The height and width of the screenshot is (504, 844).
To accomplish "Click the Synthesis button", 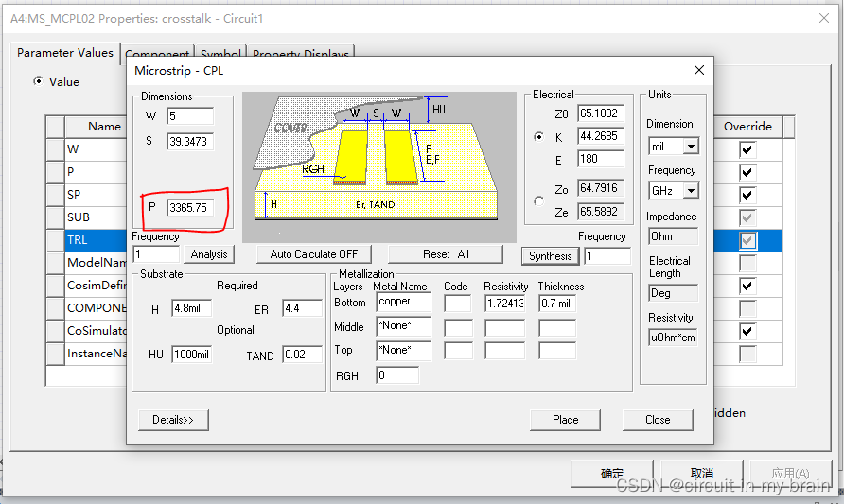I will click(550, 255).
